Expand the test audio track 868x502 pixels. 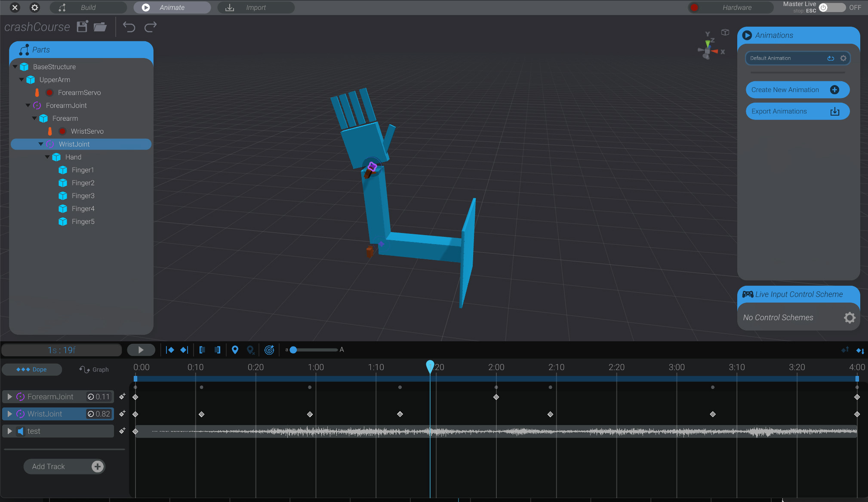10,431
